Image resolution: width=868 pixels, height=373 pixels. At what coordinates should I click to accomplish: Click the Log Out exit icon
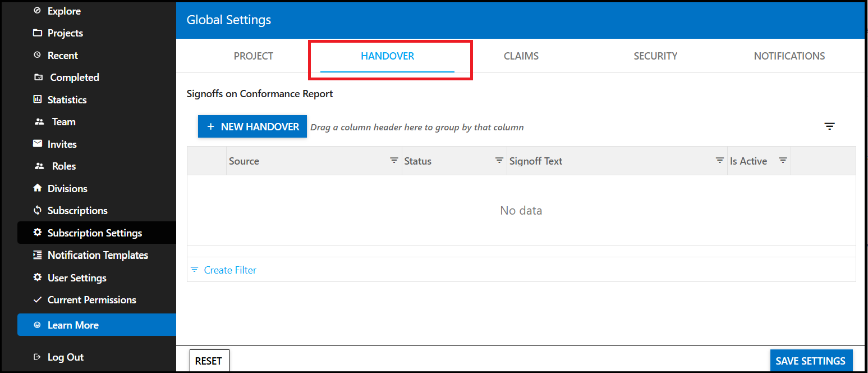click(38, 357)
